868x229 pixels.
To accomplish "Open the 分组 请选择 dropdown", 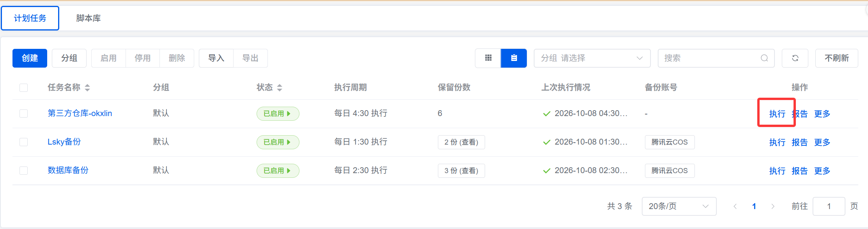I will [x=592, y=58].
